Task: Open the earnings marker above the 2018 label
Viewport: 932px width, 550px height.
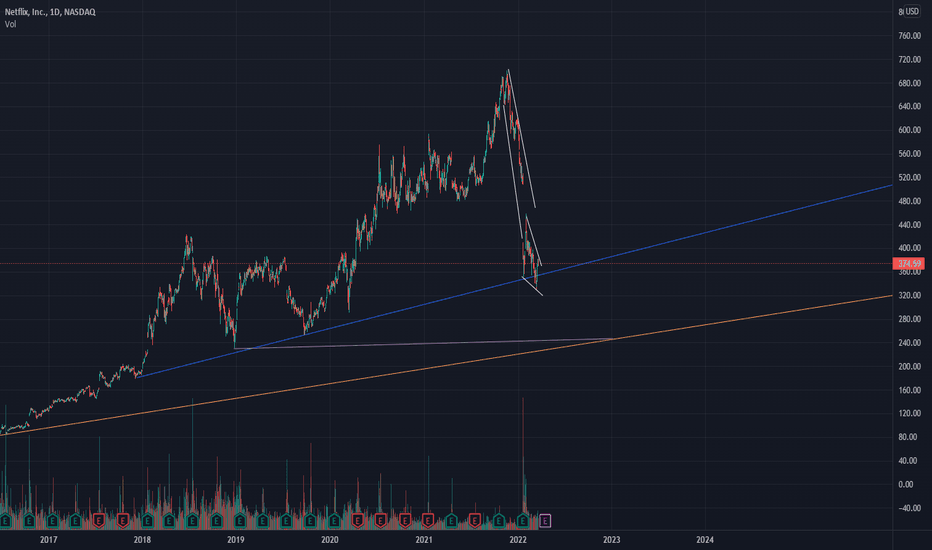Action: 146,521
